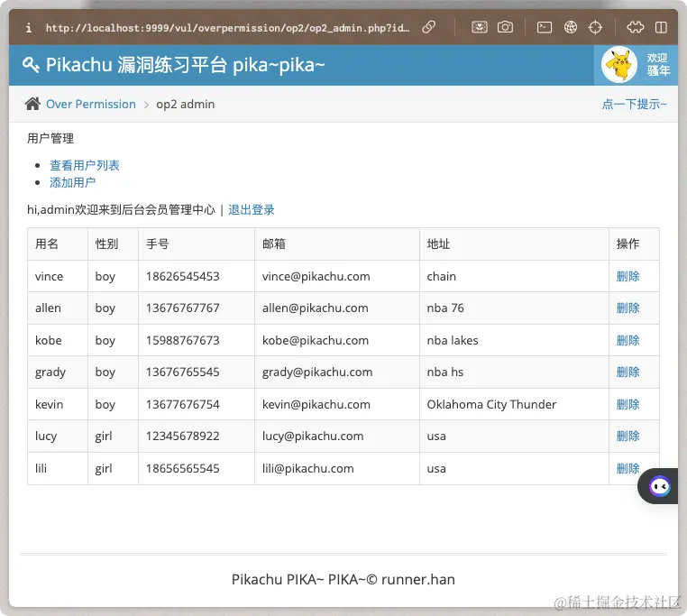Delete user lucy via 删除 link

pyautogui.click(x=627, y=437)
